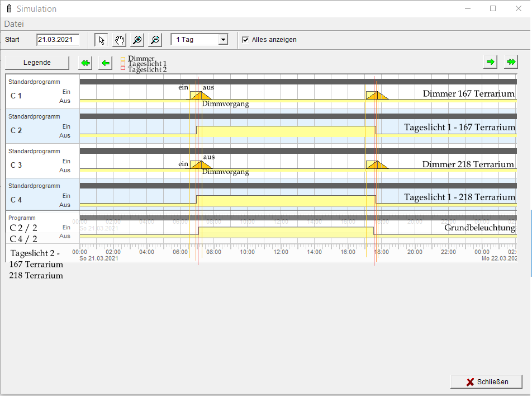The width and height of the screenshot is (532, 396).
Task: Select the C 2 channel label
Action: point(16,130)
